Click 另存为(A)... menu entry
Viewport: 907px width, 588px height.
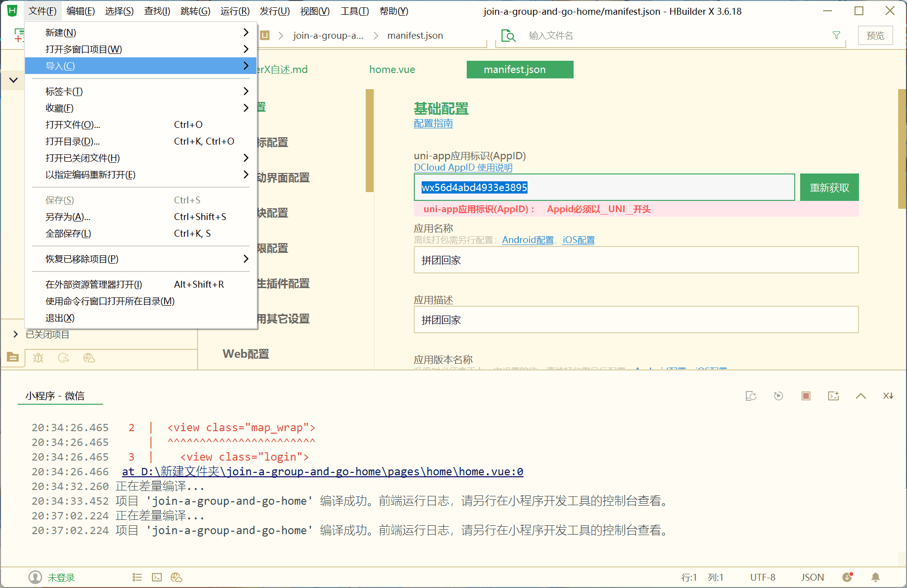(x=141, y=217)
